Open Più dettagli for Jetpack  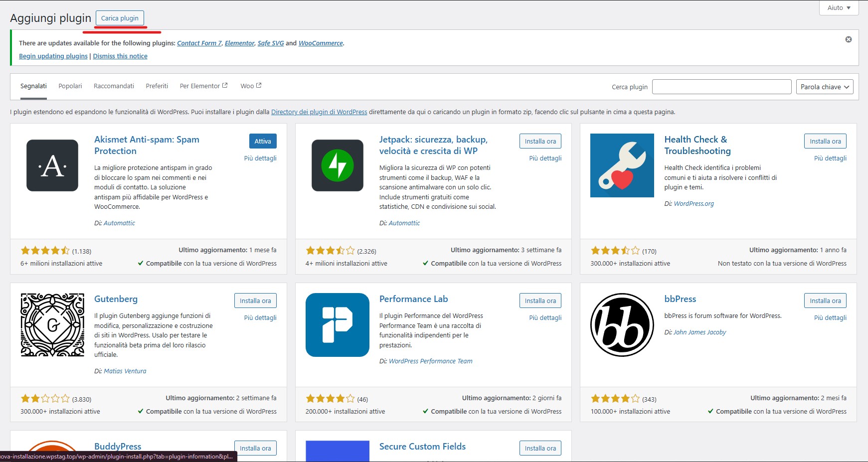point(545,158)
